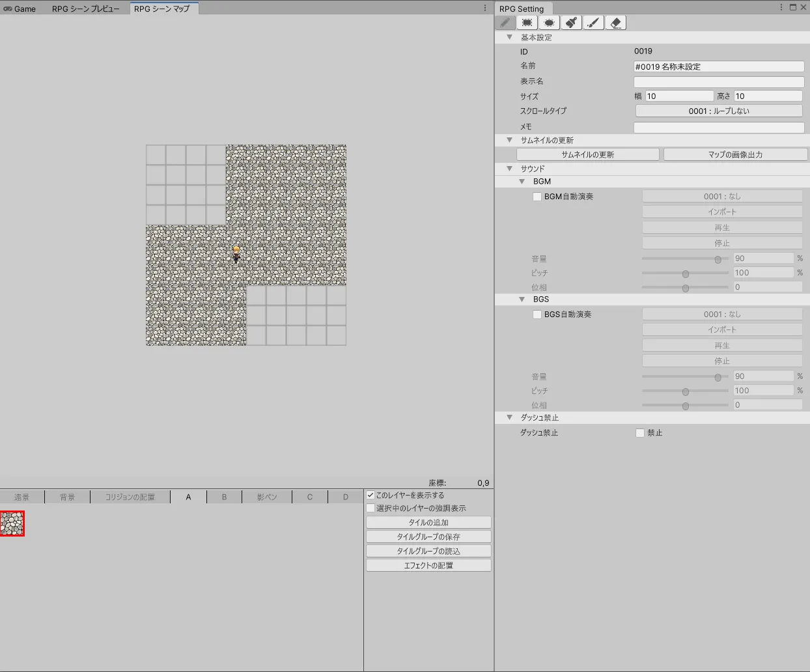The width and height of the screenshot is (810, 672).
Task: Open the map view three-dot menu
Action: [x=485, y=8]
